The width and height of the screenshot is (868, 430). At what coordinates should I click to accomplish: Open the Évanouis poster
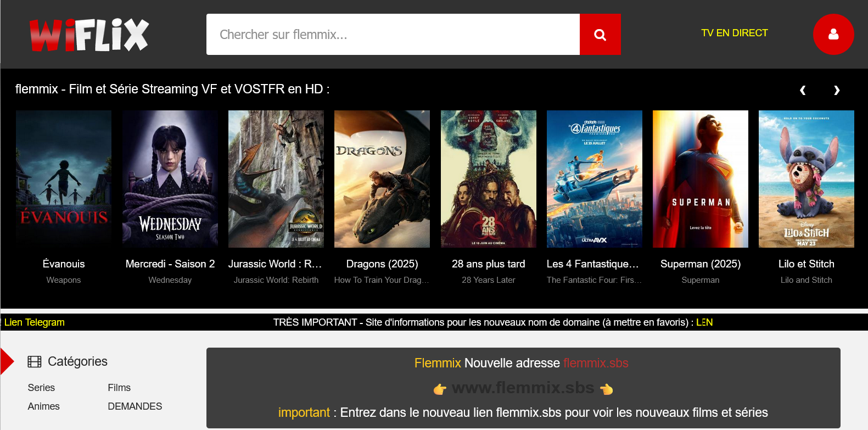(x=64, y=179)
